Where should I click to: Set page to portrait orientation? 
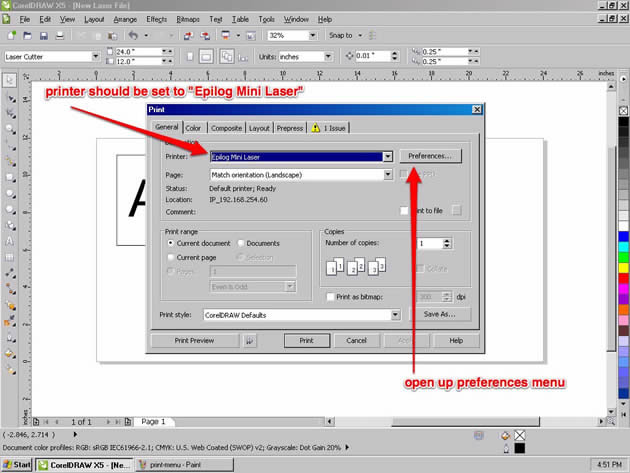(x=190, y=57)
